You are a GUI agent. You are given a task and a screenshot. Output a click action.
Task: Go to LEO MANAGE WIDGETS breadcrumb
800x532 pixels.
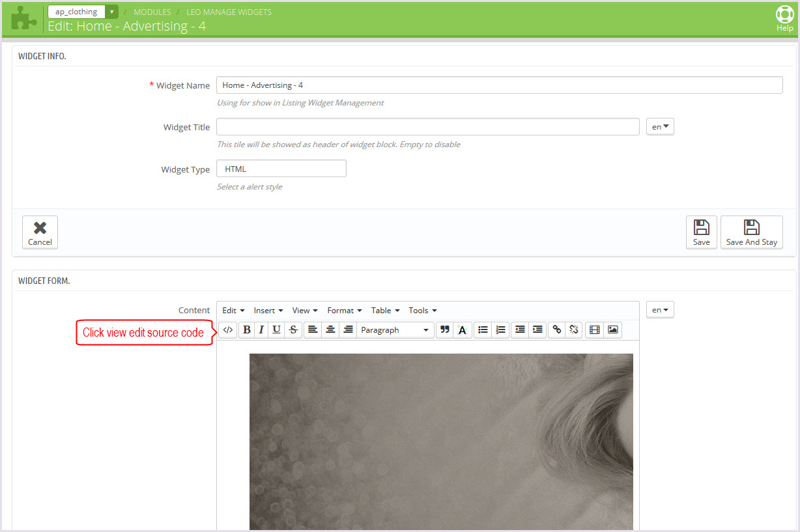point(229,12)
